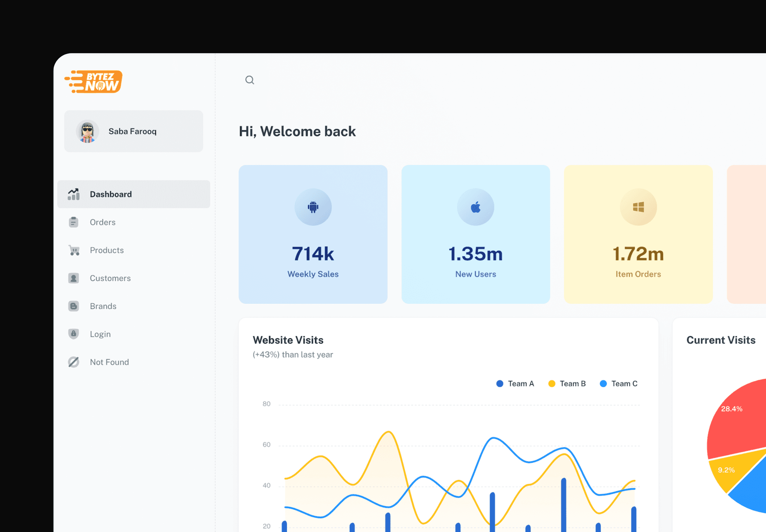766x532 pixels.
Task: Open the Orders menu item
Action: [x=102, y=222]
